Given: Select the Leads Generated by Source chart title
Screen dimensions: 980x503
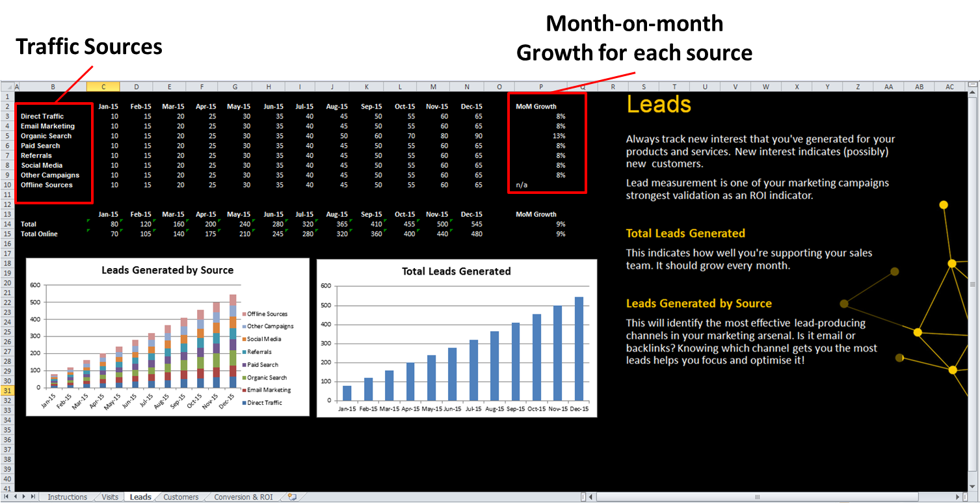Looking at the screenshot, I should point(167,270).
